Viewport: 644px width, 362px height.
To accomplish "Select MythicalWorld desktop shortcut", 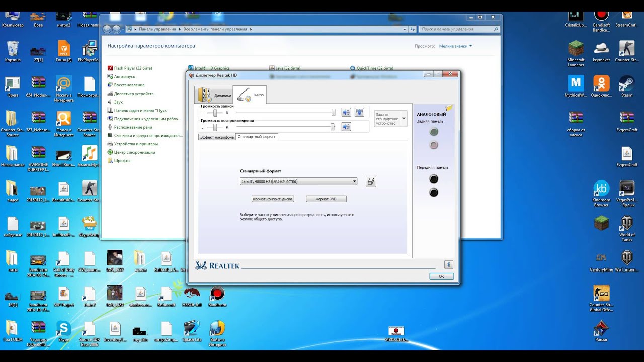I will (576, 86).
